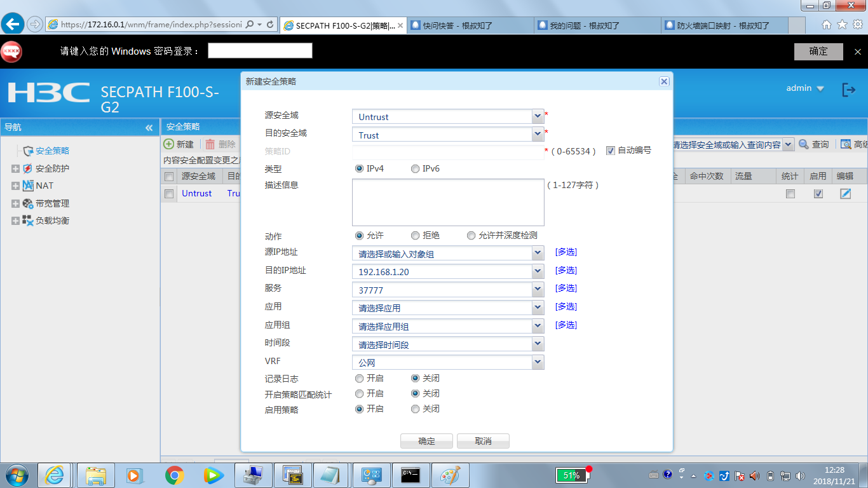
Task: Click the Windows password input field
Action: [260, 51]
